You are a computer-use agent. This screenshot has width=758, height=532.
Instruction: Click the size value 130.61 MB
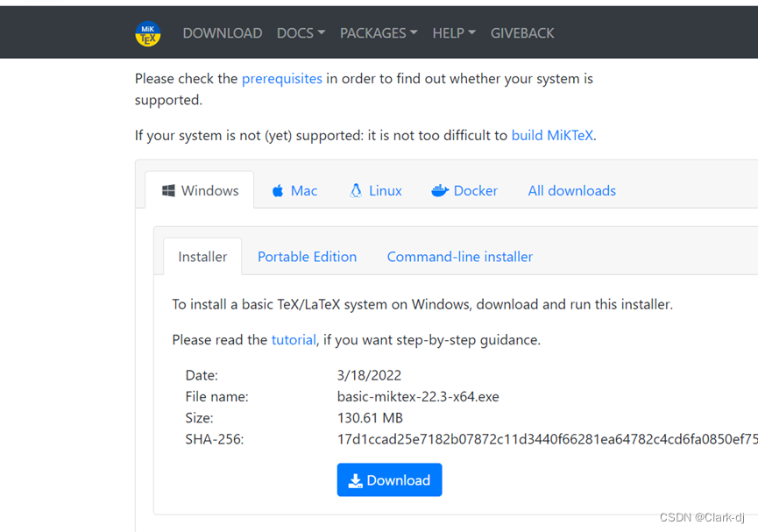point(370,418)
